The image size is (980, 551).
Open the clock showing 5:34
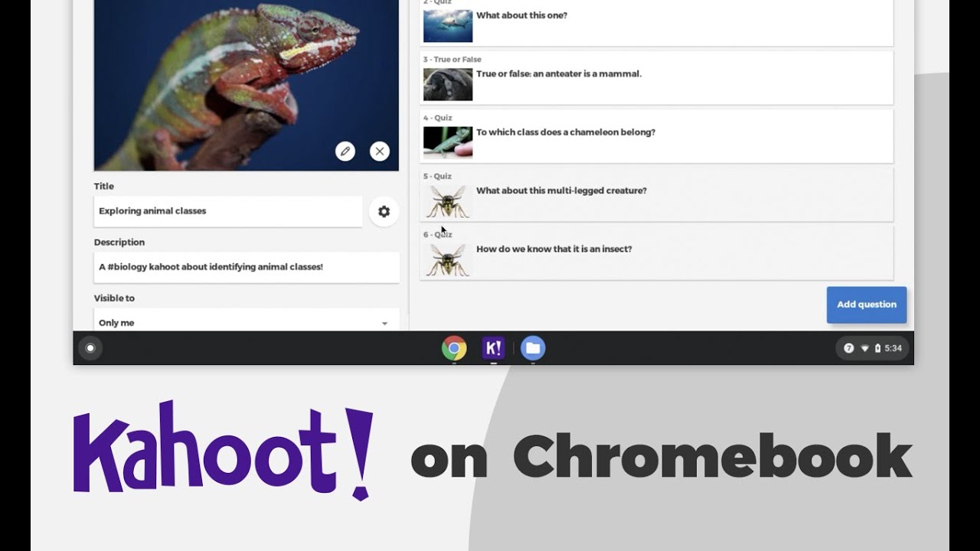893,348
